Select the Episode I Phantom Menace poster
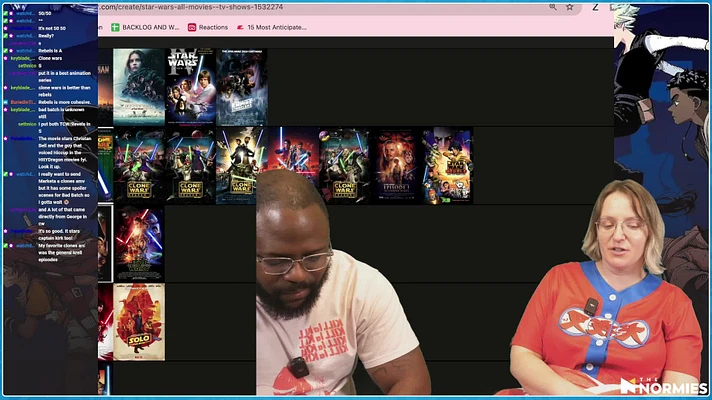 [396, 165]
